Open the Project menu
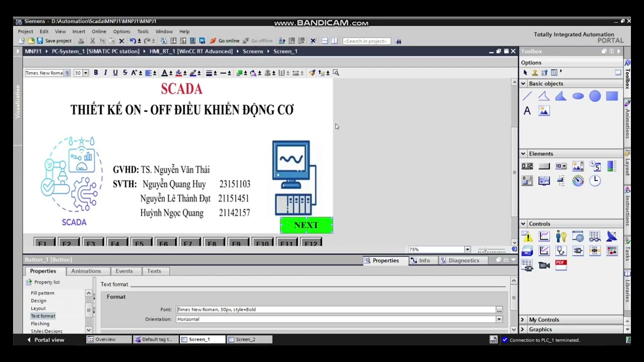Screen dimensions: 644x362 pos(26,31)
